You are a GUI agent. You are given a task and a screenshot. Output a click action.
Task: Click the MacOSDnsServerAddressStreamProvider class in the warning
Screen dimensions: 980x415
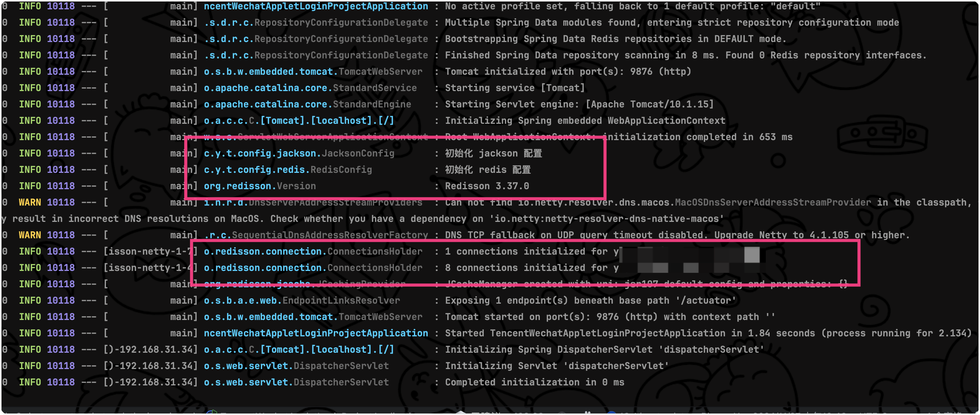773,202
